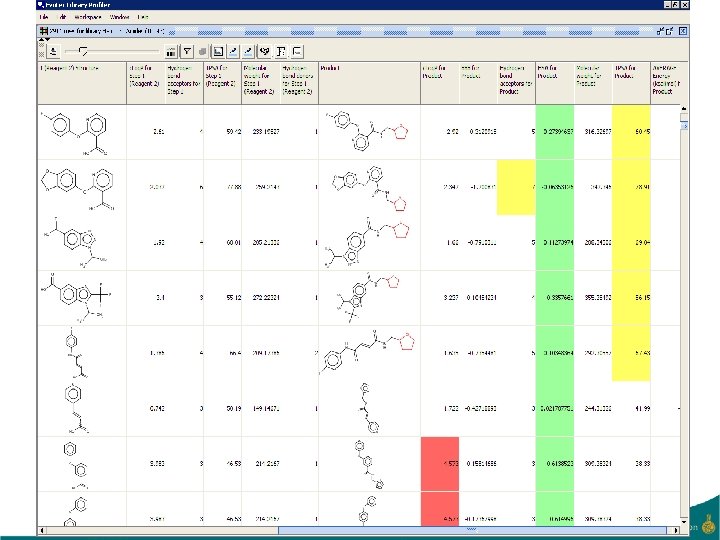The height and width of the screenshot is (540, 720).
Task: Click the last toolbar icon on the right
Action: tap(297, 51)
